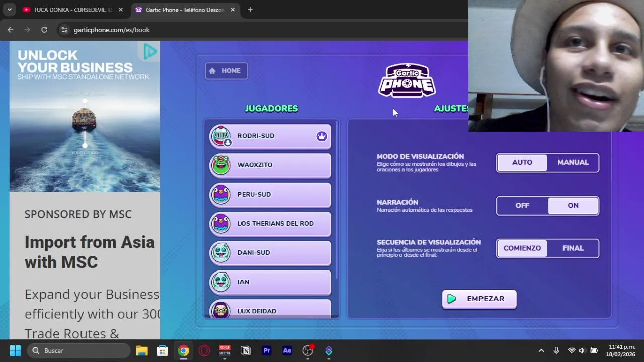
Task: Click the Gartic Phone logo
Action: coord(407,80)
